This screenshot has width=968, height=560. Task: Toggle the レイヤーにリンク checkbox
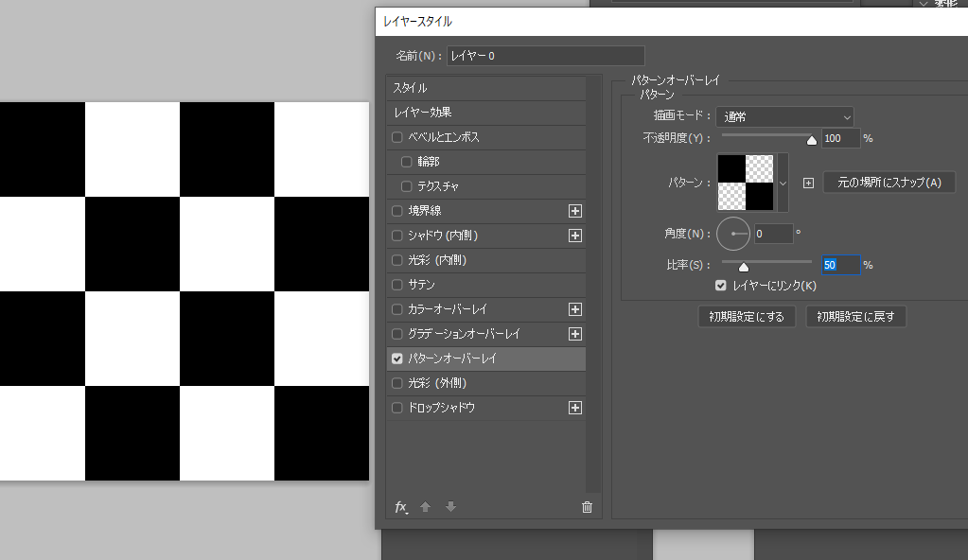click(721, 285)
